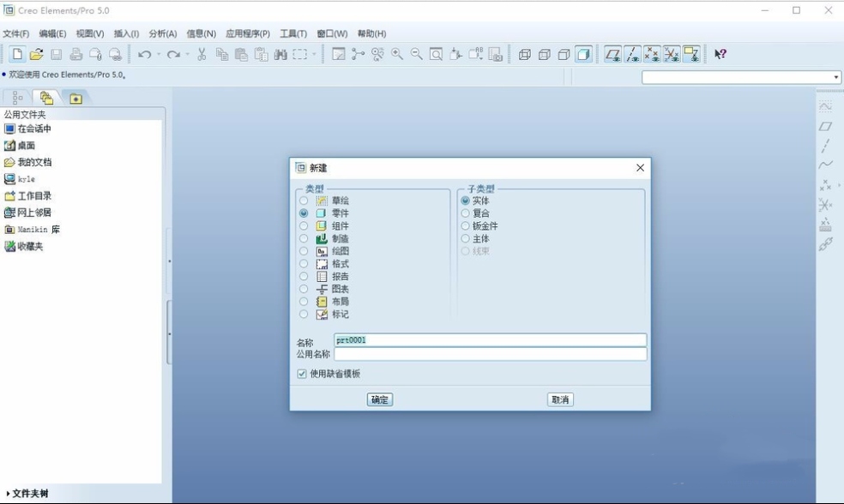Open 我的文档 in common folders
Image resolution: width=844 pixels, height=504 pixels.
point(28,162)
